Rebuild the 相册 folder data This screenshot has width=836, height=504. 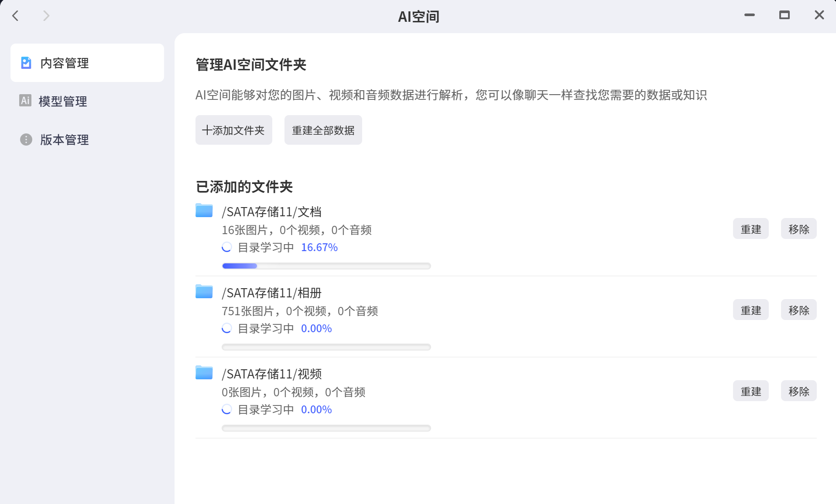750,310
